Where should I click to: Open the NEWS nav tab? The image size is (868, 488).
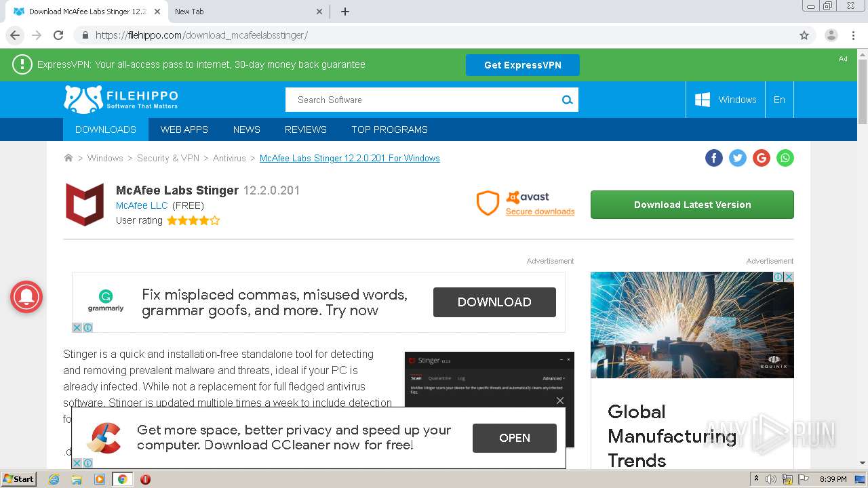click(x=247, y=129)
